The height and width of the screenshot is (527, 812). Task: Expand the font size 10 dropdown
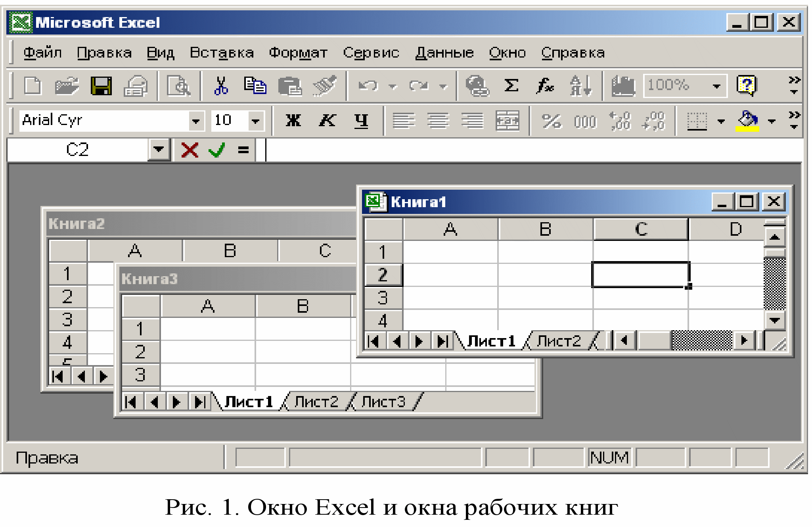tap(256, 121)
